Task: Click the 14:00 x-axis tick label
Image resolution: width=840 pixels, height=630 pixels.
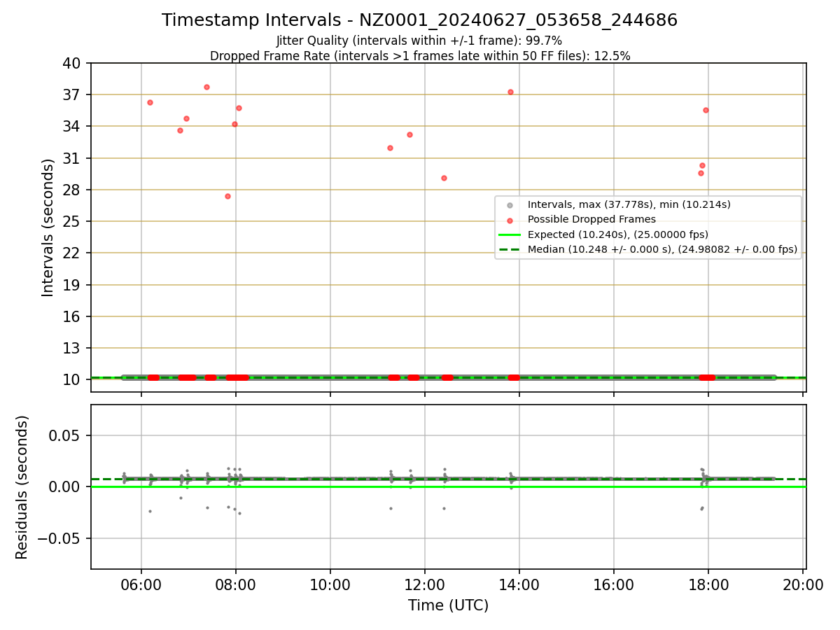Action: (x=519, y=584)
